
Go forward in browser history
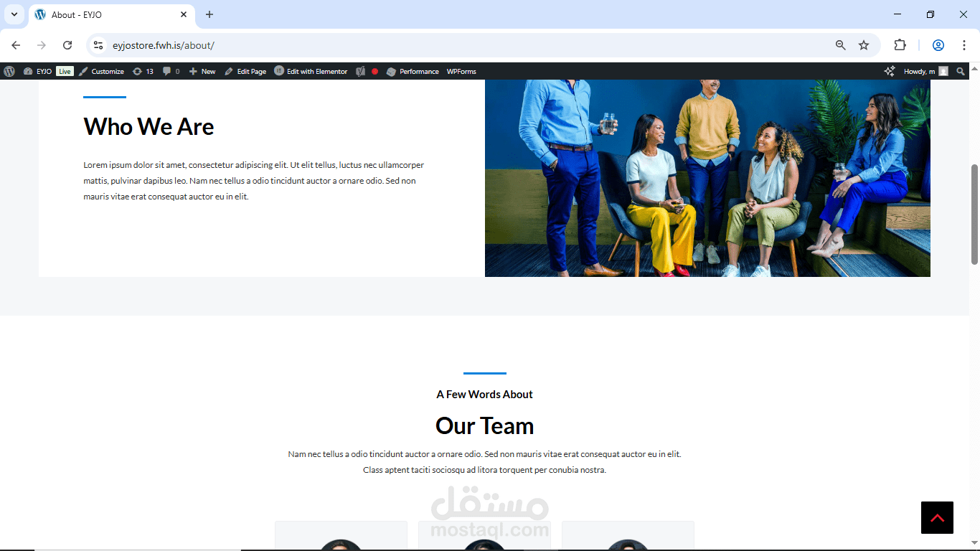click(42, 45)
